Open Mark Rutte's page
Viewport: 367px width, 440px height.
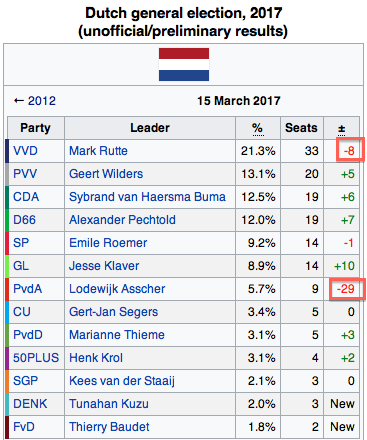pyautogui.click(x=98, y=151)
